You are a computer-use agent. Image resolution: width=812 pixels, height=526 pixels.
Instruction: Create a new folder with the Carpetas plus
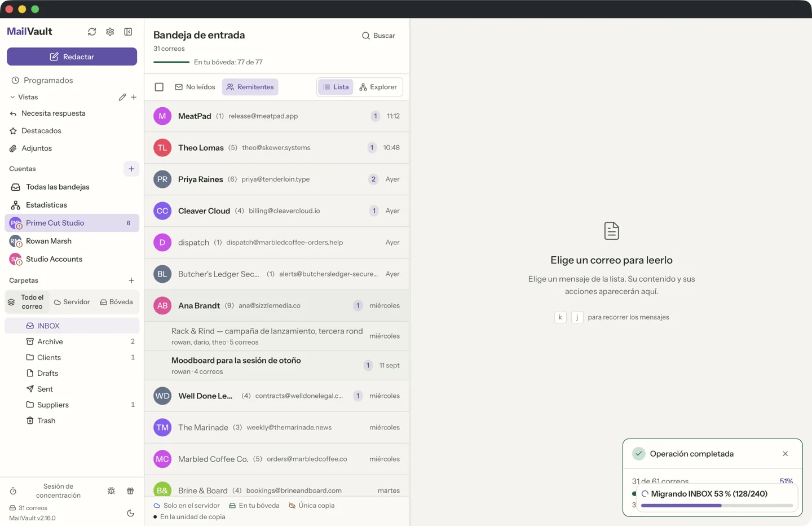tap(131, 280)
